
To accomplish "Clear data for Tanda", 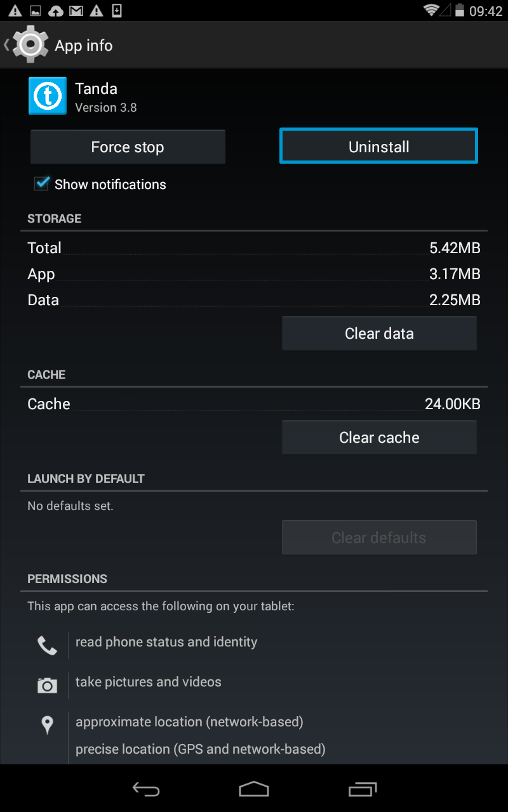I will tap(379, 334).
